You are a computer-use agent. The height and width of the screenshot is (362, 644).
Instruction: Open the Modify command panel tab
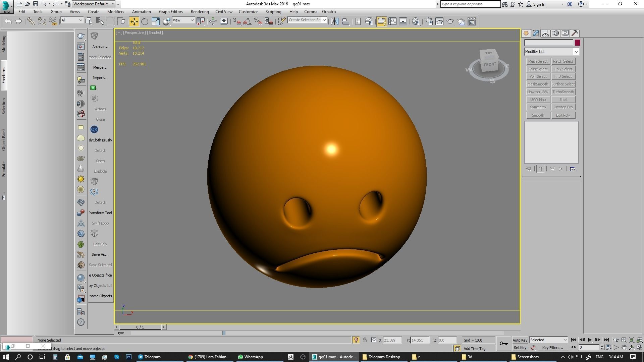coord(536,33)
